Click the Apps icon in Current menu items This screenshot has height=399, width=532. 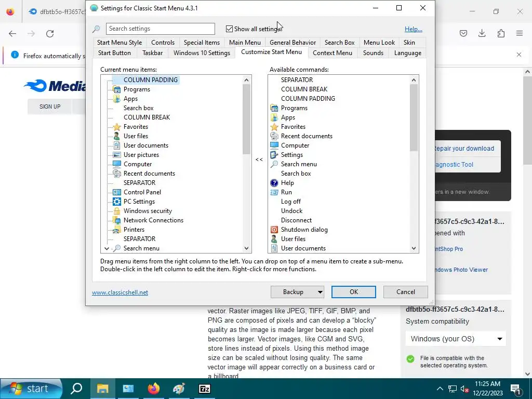[x=117, y=99]
